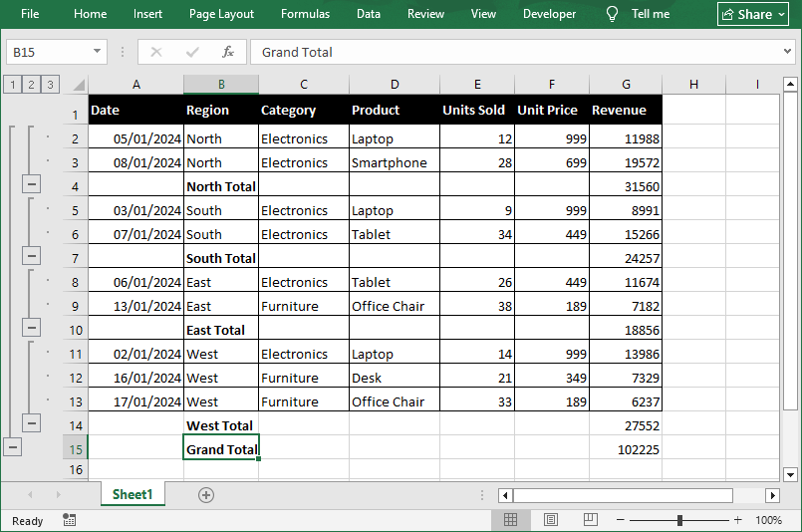This screenshot has width=802, height=532.
Task: Click the Enter checkmark in formula bar
Action: pyautogui.click(x=192, y=52)
